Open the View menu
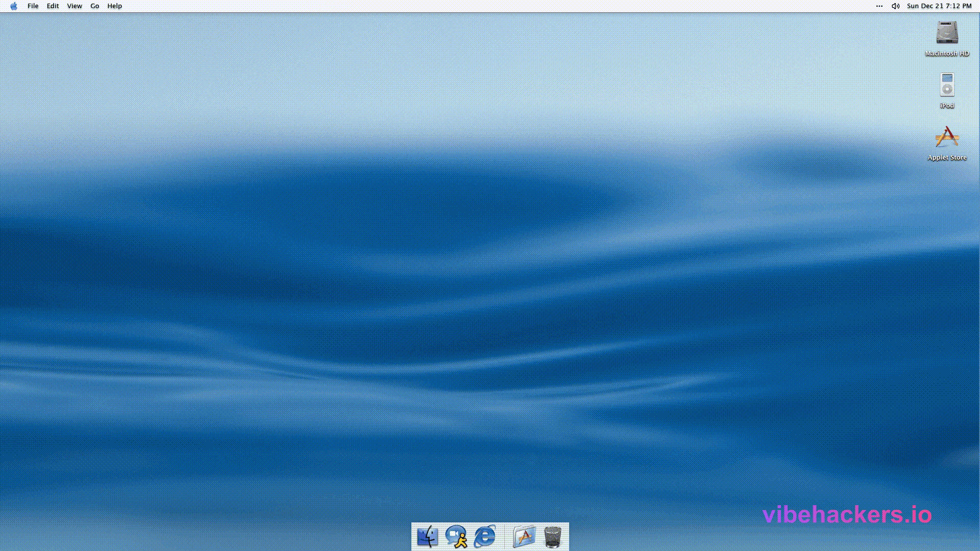This screenshot has width=980, height=551. [75, 6]
